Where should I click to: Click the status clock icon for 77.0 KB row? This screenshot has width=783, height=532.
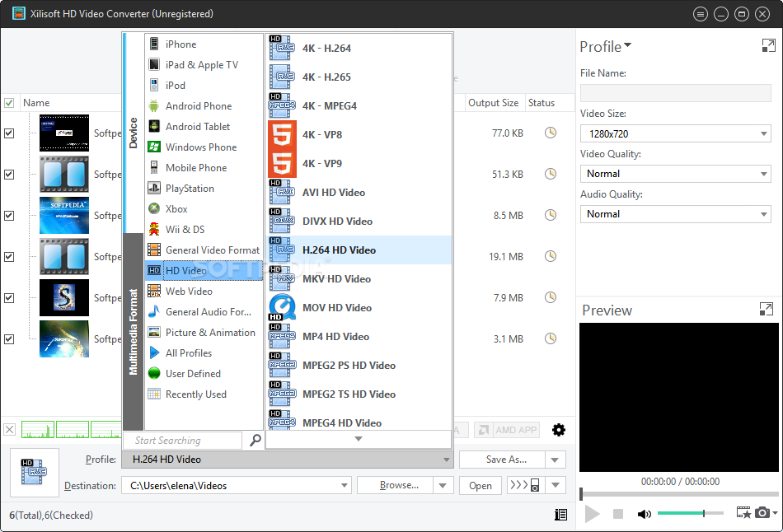[x=551, y=133]
